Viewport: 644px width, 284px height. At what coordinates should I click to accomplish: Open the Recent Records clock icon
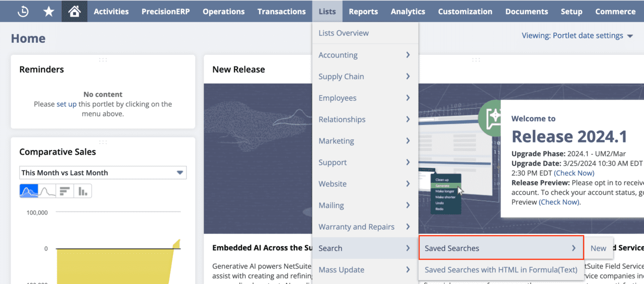coord(23,11)
